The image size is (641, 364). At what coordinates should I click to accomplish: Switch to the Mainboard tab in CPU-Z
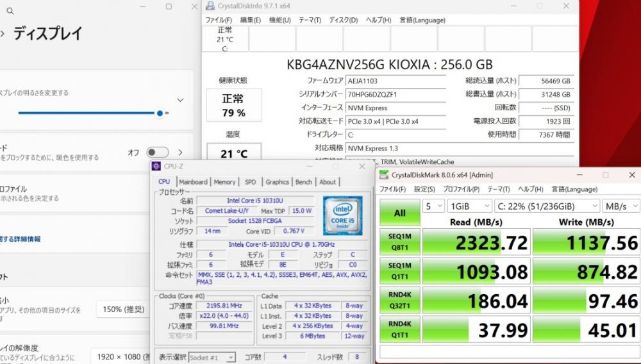tap(193, 182)
